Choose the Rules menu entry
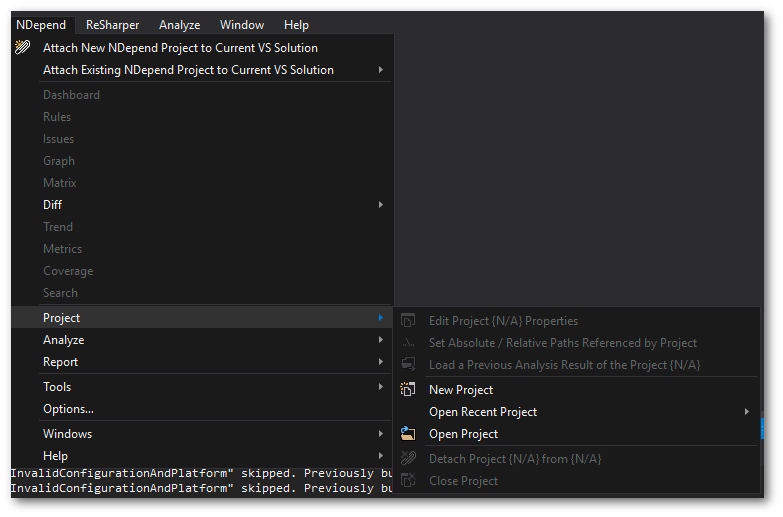 [x=202, y=116]
